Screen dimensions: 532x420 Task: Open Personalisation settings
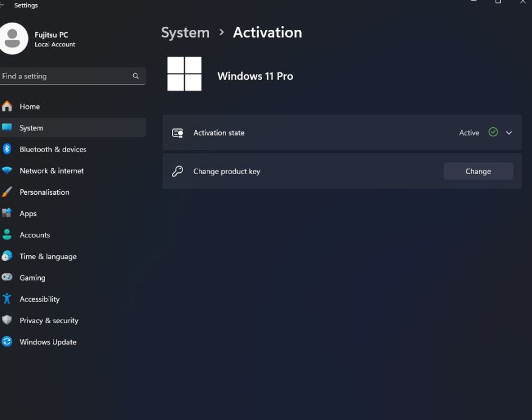click(72, 192)
